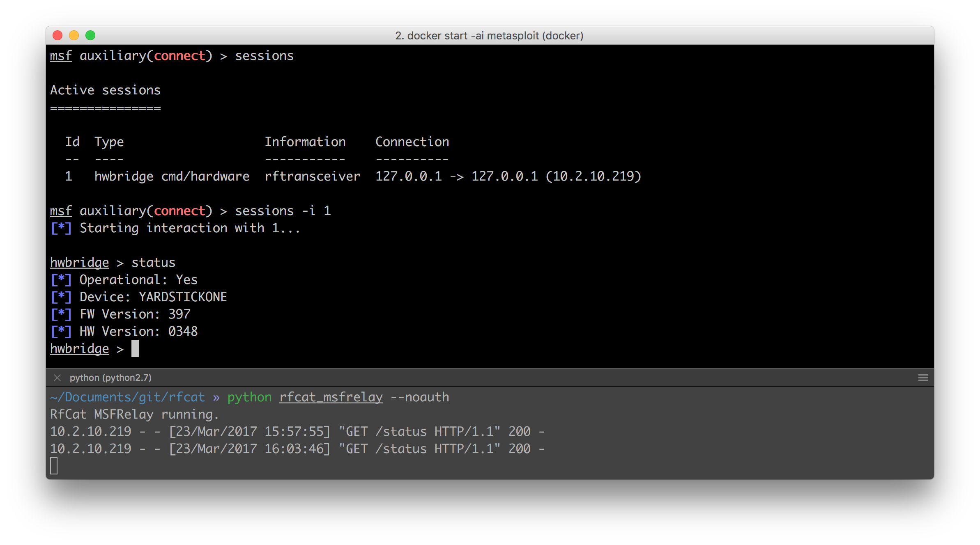Click the hwbridge prompt before status command
This screenshot has height=545, width=980.
tap(79, 263)
